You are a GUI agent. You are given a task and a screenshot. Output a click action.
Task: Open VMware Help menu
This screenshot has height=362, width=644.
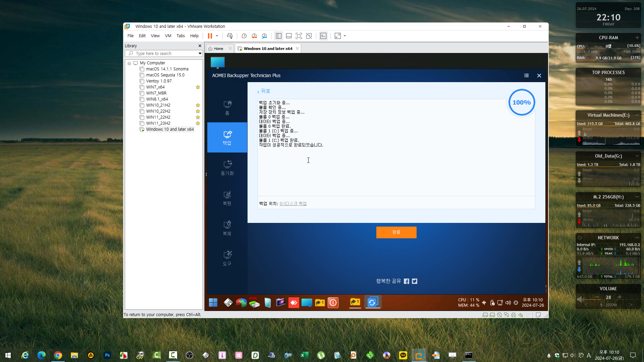pos(194,36)
